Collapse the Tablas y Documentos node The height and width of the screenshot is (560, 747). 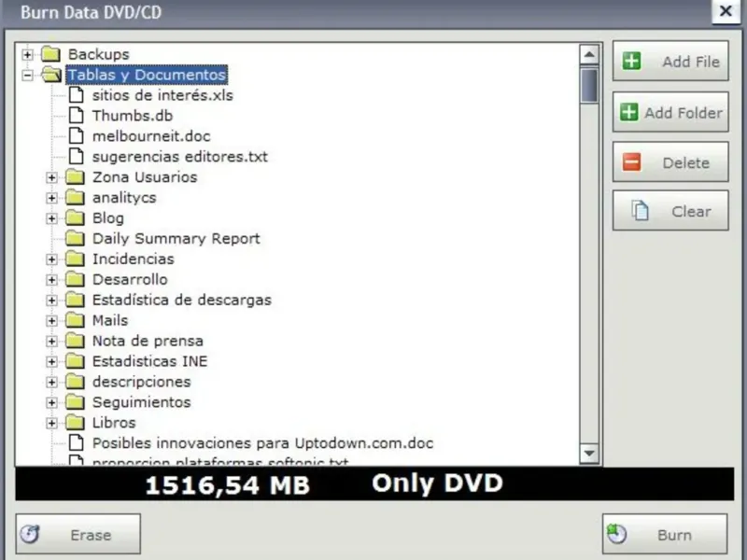click(27, 75)
